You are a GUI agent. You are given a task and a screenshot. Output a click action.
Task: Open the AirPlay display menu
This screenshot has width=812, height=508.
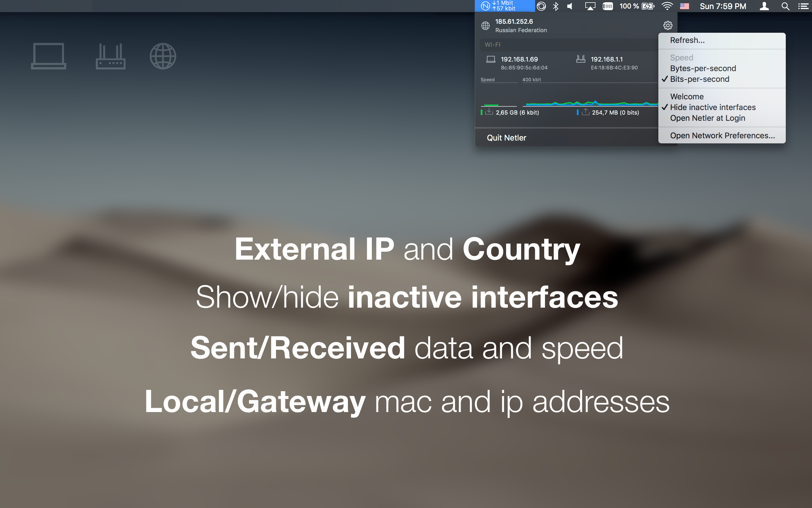point(590,6)
